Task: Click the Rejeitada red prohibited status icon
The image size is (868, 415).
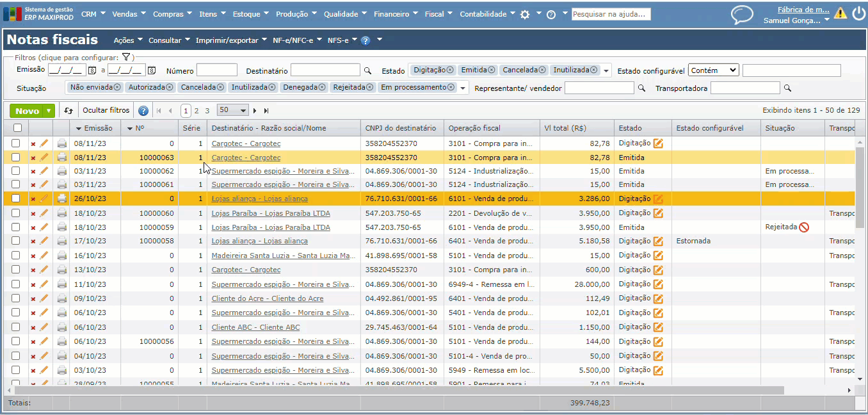Action: point(804,227)
